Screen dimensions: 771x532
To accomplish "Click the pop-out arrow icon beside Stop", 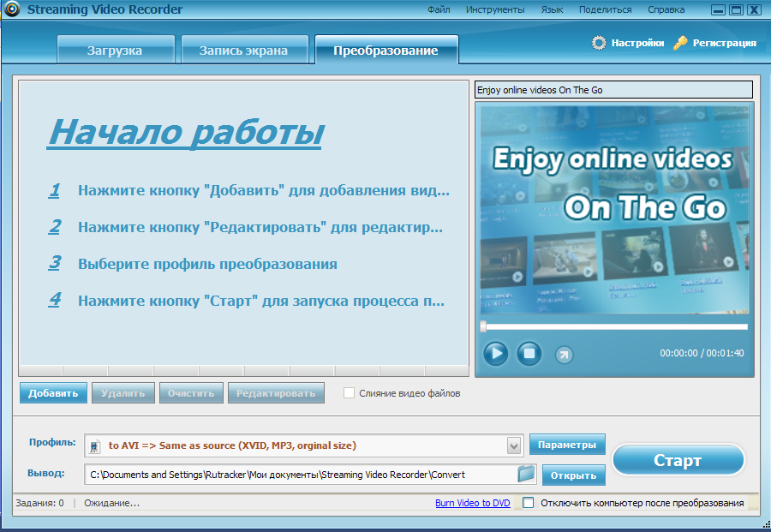I will click(564, 354).
